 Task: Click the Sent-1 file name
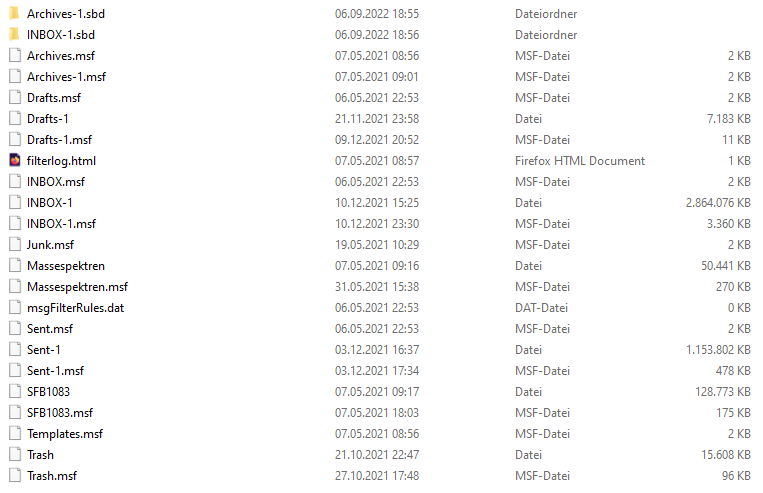coord(44,350)
